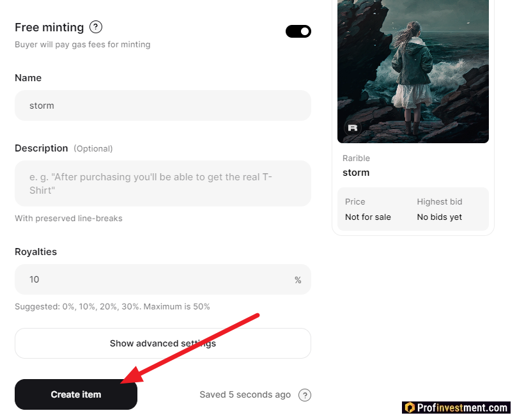Click the Profinvestment.com watermark text

[x=462, y=408]
